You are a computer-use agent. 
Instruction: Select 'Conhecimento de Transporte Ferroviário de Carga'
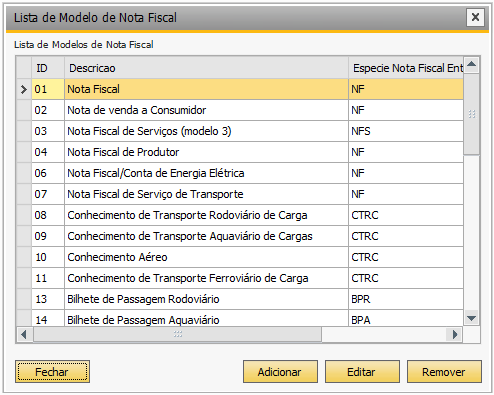[x=206, y=278]
